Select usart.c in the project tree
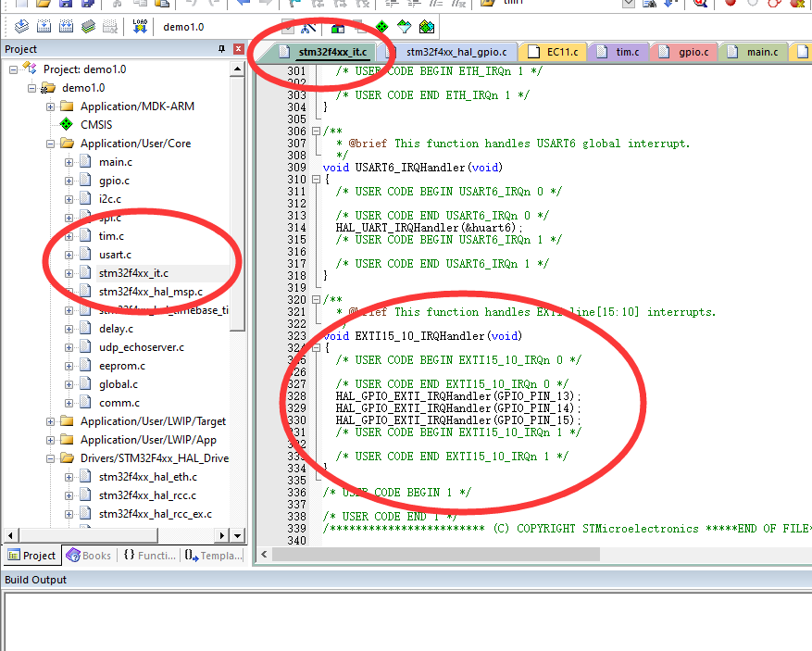The width and height of the screenshot is (812, 651). pyautogui.click(x=111, y=255)
